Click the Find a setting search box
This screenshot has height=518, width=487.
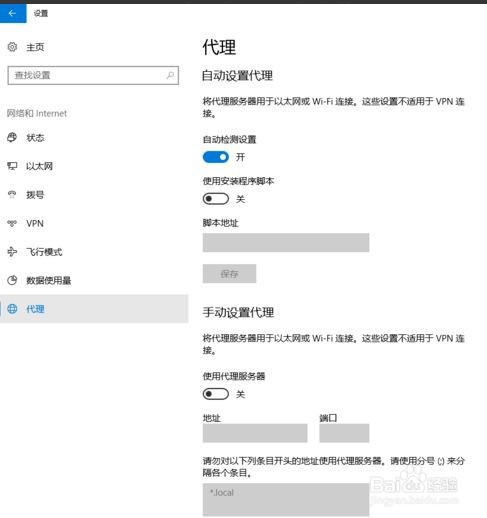[x=93, y=75]
